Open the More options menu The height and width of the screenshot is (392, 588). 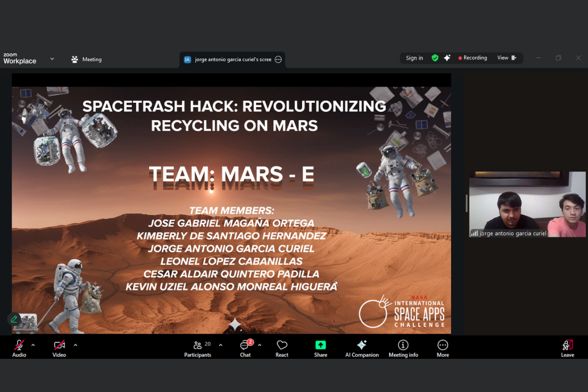[x=443, y=348]
